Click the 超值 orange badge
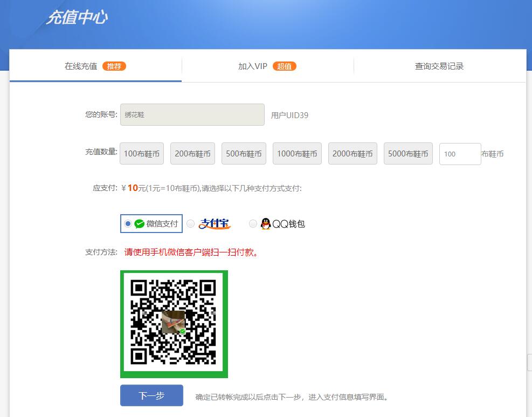 (x=284, y=66)
